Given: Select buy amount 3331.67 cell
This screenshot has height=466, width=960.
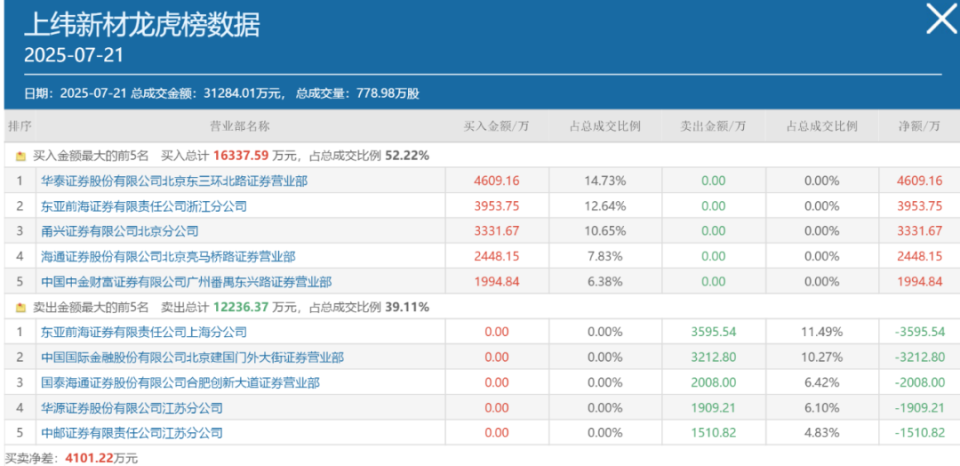Looking at the screenshot, I should tap(497, 231).
